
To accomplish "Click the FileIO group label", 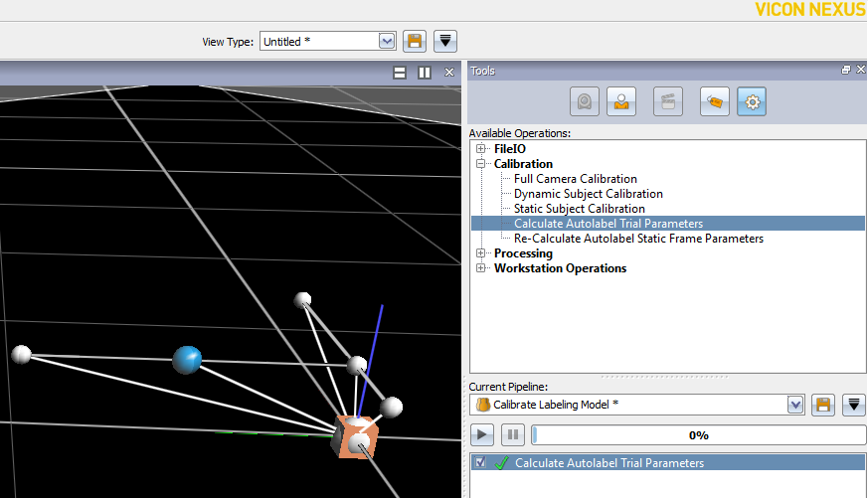I will (510, 149).
